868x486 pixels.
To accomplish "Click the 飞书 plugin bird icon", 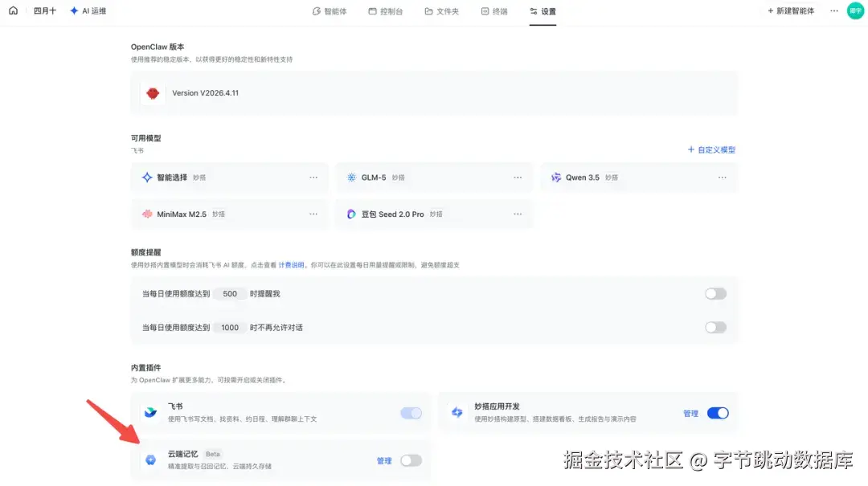I will (150, 412).
